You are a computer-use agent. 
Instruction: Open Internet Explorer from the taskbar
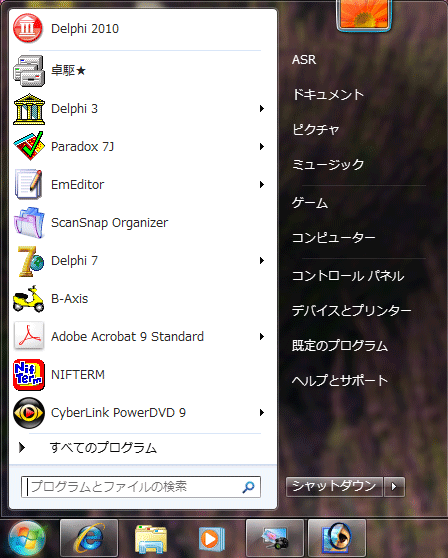[89, 538]
